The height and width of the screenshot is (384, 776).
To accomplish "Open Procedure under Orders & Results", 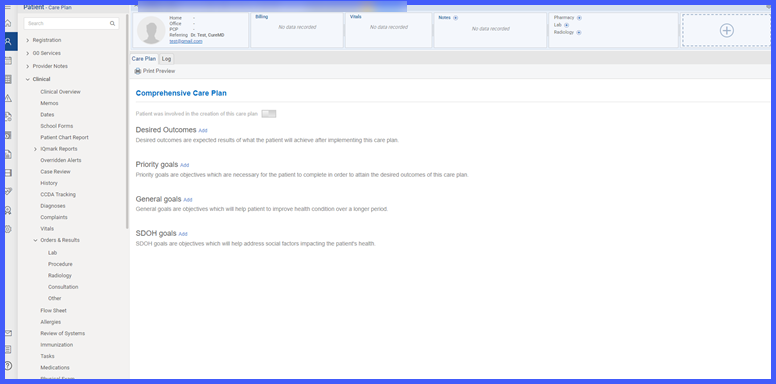I will point(60,264).
